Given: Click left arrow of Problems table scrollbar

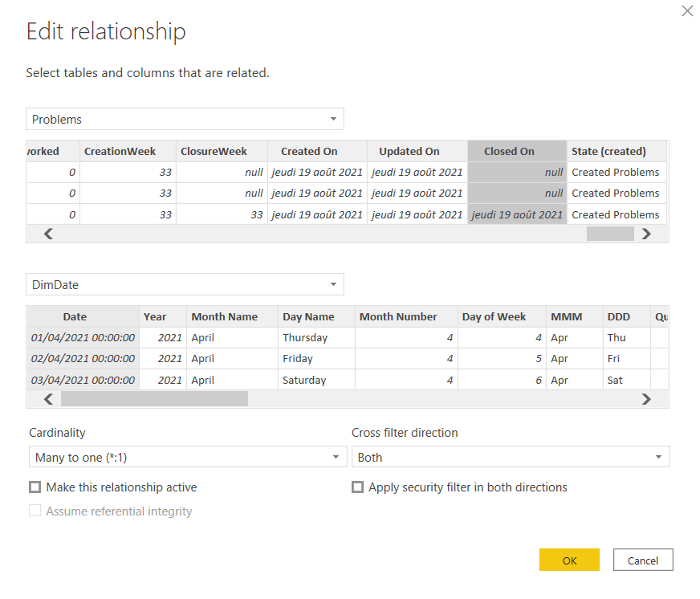Looking at the screenshot, I should 48,234.
